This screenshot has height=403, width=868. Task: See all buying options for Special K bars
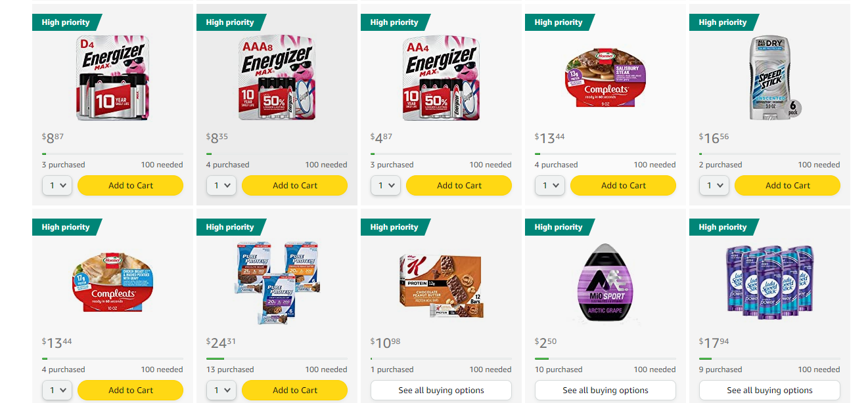click(x=441, y=390)
